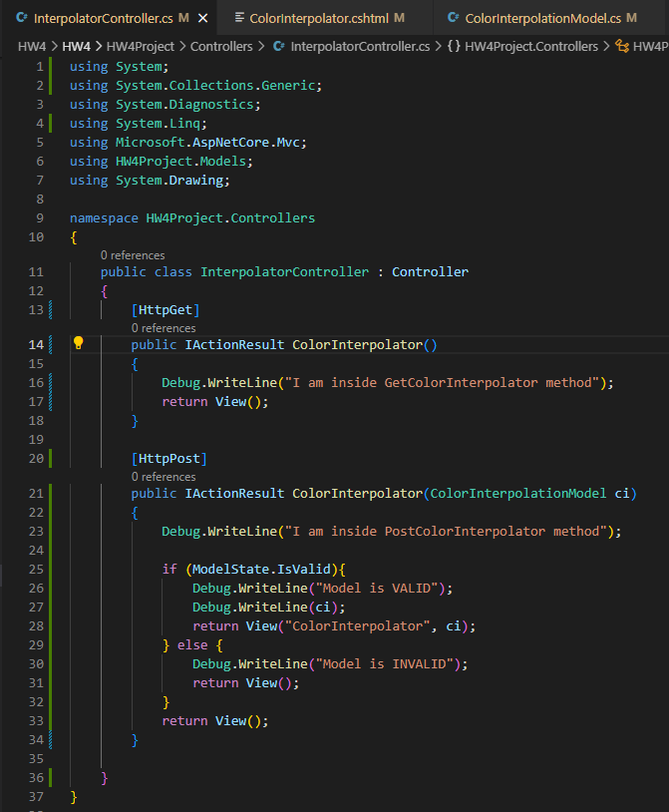
Task: Click '0 references' below the HttpPost attribute
Action: 164,477
